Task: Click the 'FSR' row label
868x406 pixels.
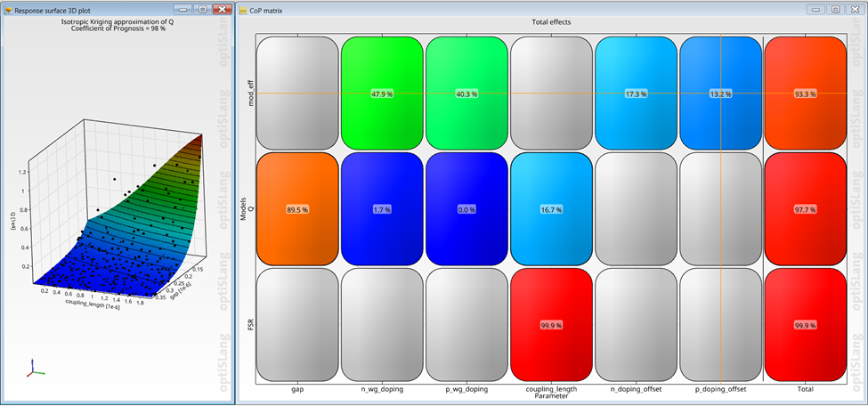Action: point(251,325)
